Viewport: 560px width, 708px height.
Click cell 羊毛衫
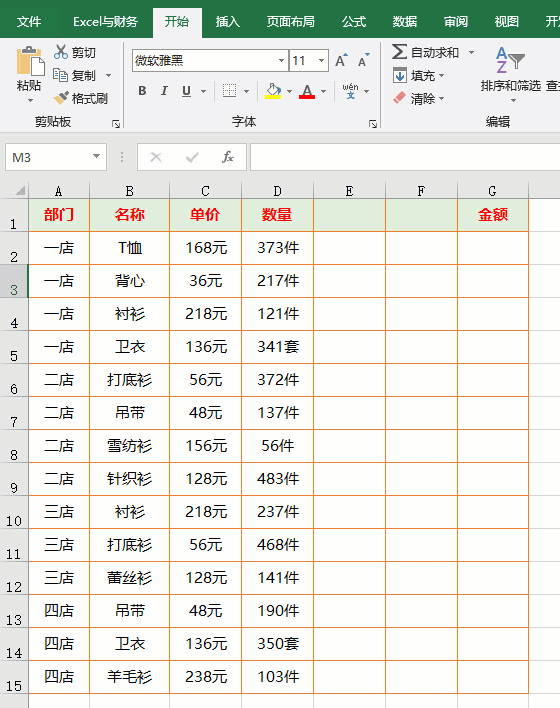coord(130,676)
